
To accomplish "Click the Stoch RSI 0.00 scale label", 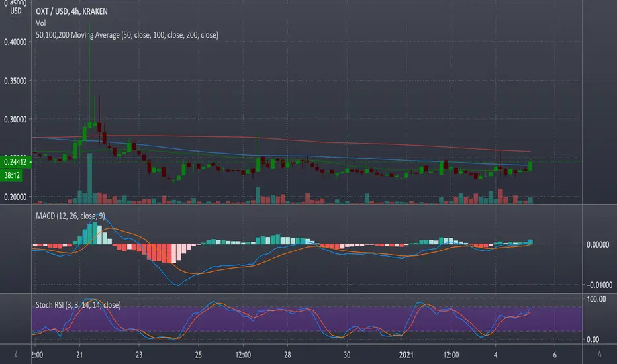I will [x=593, y=340].
